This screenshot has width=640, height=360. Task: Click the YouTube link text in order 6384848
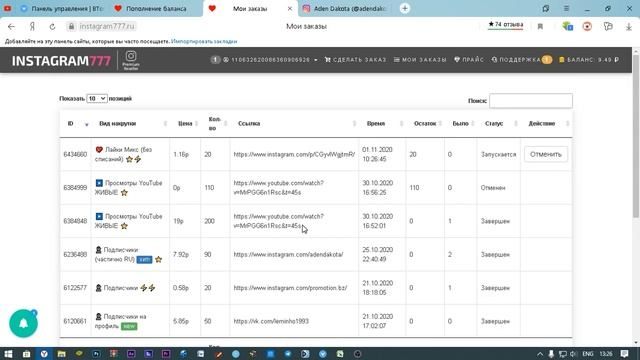(x=278, y=221)
